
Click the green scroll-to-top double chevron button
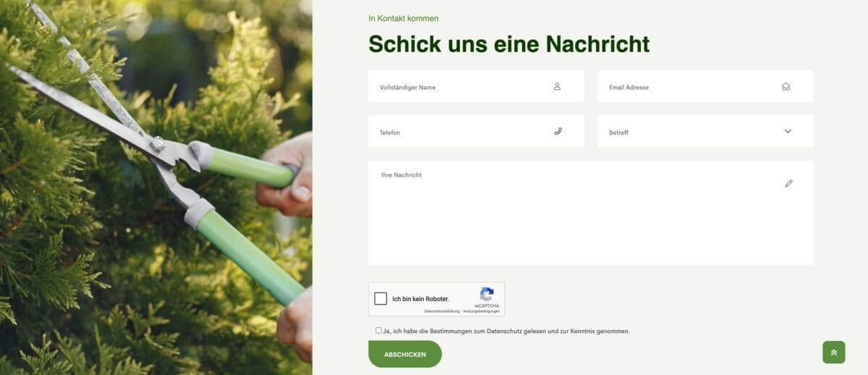click(x=834, y=352)
